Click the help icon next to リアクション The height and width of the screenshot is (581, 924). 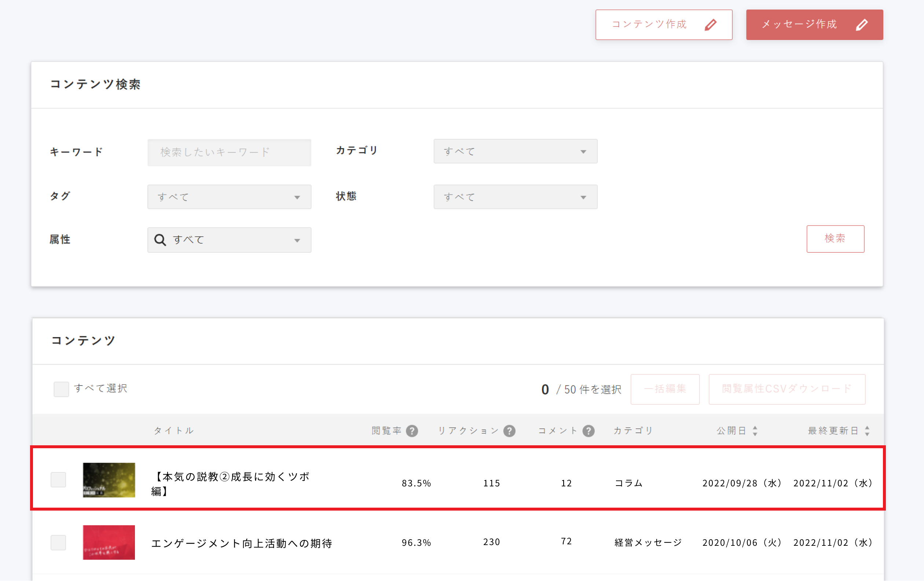[x=509, y=431]
